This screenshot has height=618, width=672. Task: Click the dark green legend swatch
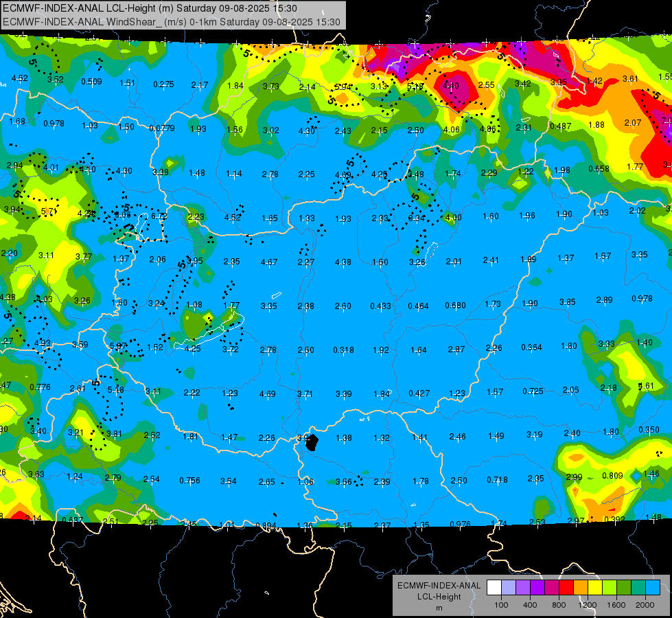624,588
